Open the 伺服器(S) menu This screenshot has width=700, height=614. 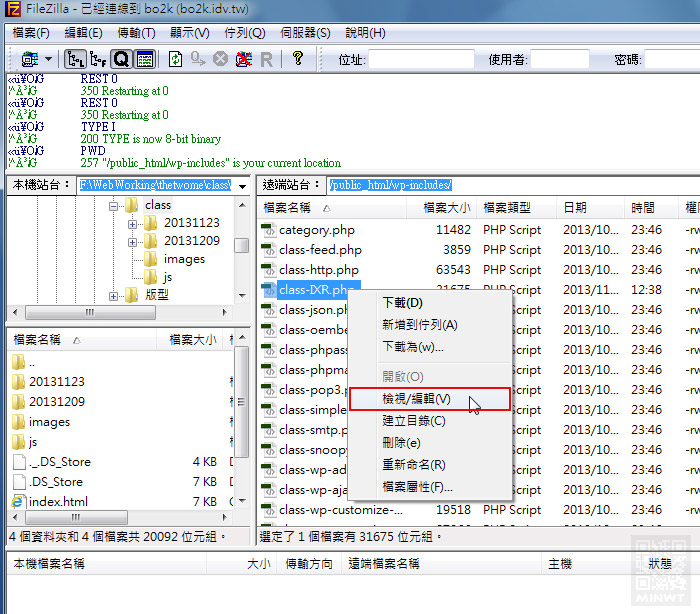coord(305,33)
